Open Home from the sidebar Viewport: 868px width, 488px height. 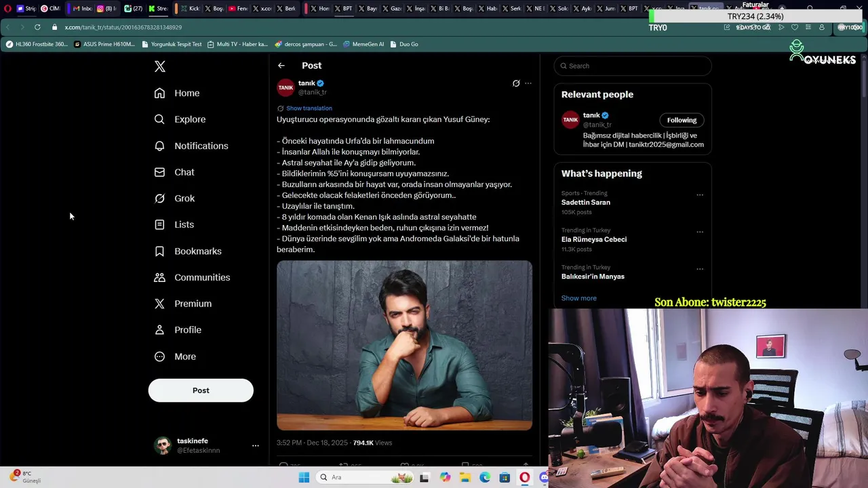pyautogui.click(x=177, y=93)
